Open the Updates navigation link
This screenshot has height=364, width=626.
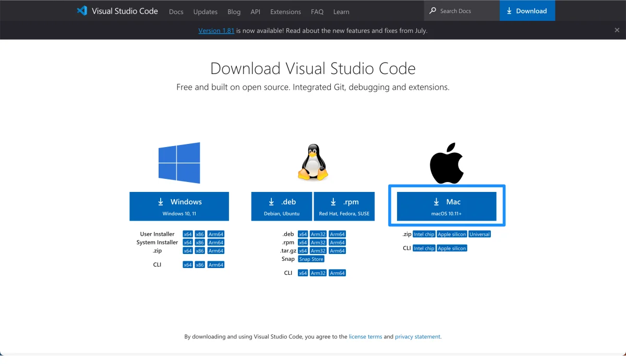tap(206, 11)
